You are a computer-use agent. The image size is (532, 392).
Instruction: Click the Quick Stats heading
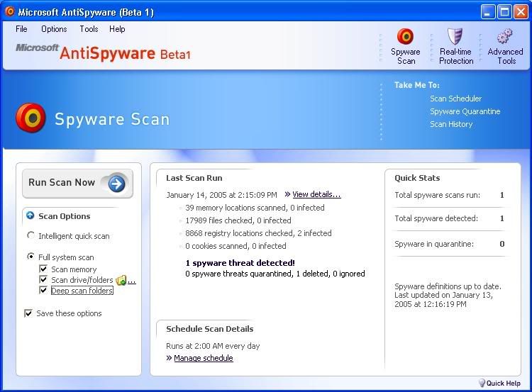pos(417,178)
